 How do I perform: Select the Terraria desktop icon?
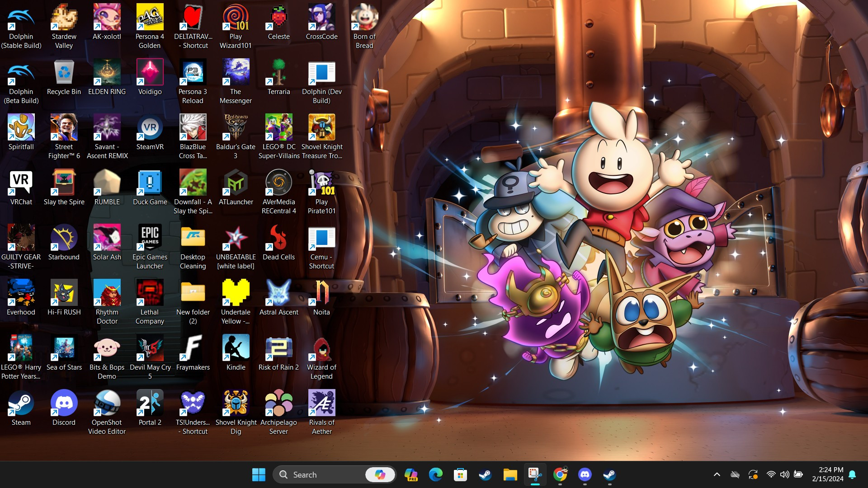coord(278,77)
